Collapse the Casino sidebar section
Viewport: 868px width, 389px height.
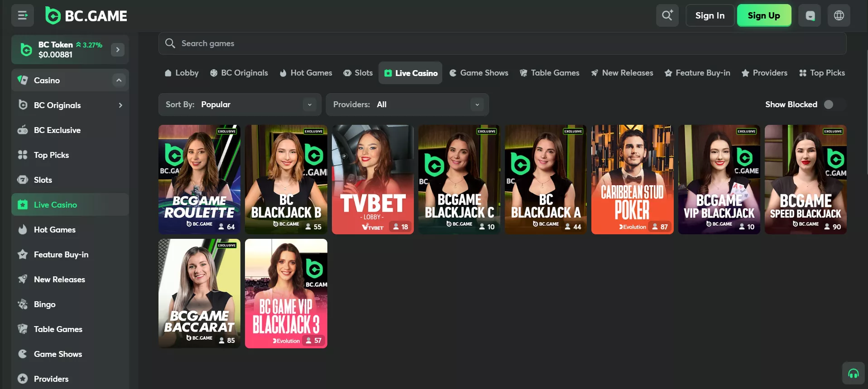(x=119, y=81)
